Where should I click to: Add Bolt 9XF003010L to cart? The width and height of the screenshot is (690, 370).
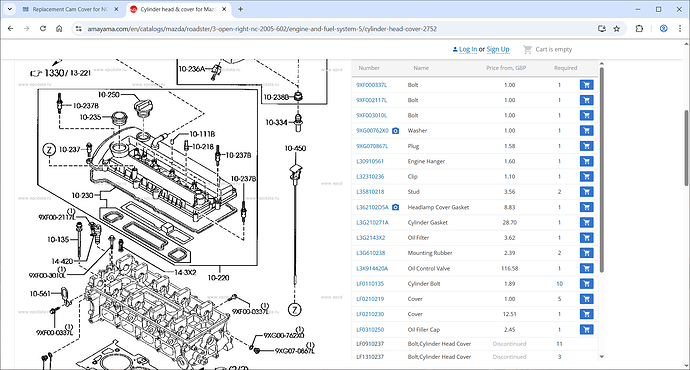click(586, 115)
